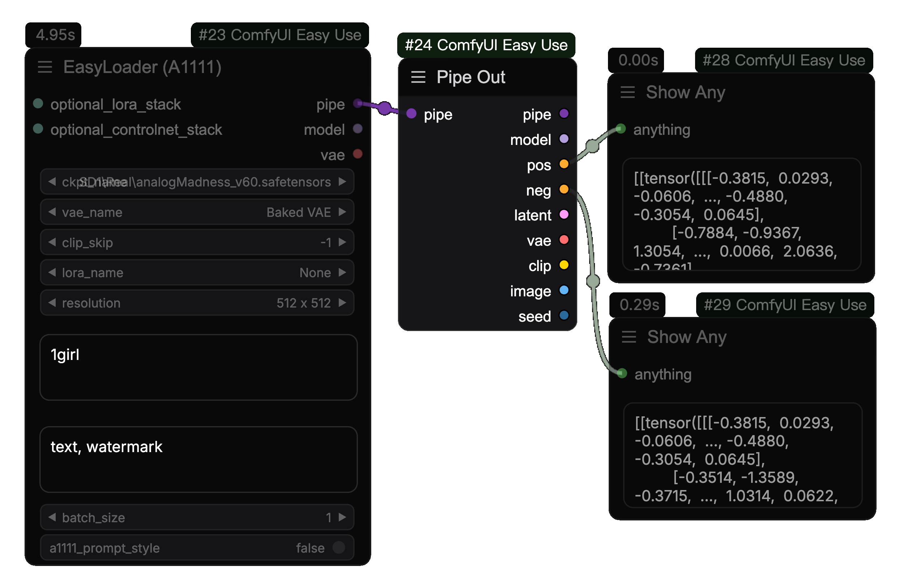
Task: Decrease batch_size with the left arrow
Action: 52,518
